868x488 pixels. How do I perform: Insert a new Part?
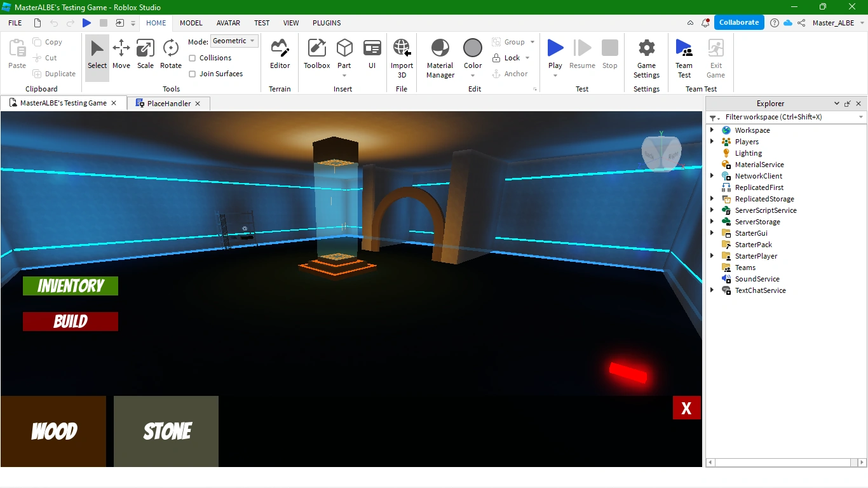point(344,51)
